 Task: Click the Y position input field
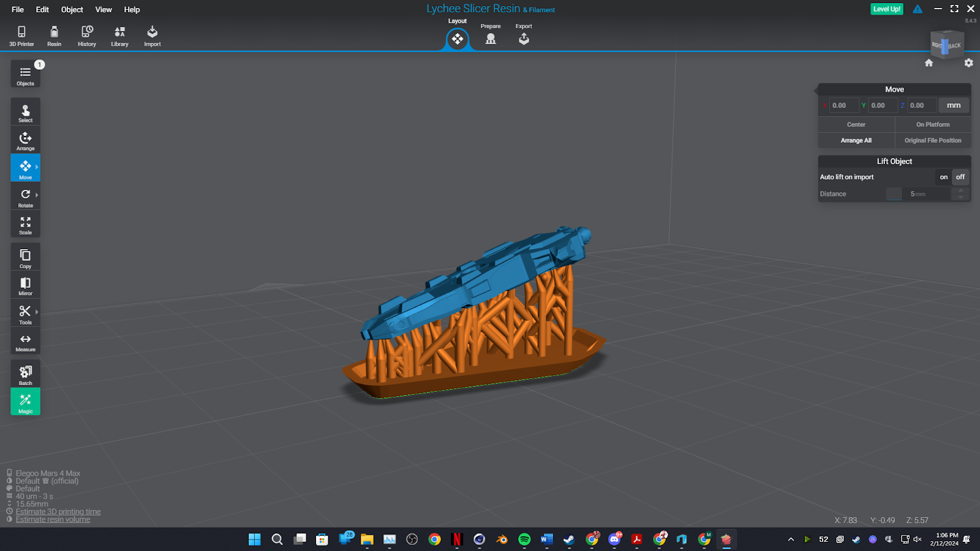click(883, 105)
